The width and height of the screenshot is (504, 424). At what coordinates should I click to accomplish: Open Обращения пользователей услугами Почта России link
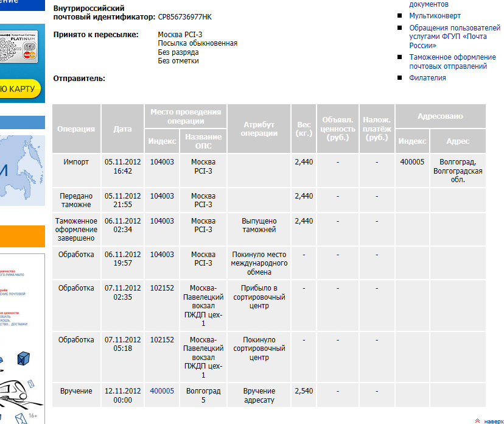[x=454, y=37]
